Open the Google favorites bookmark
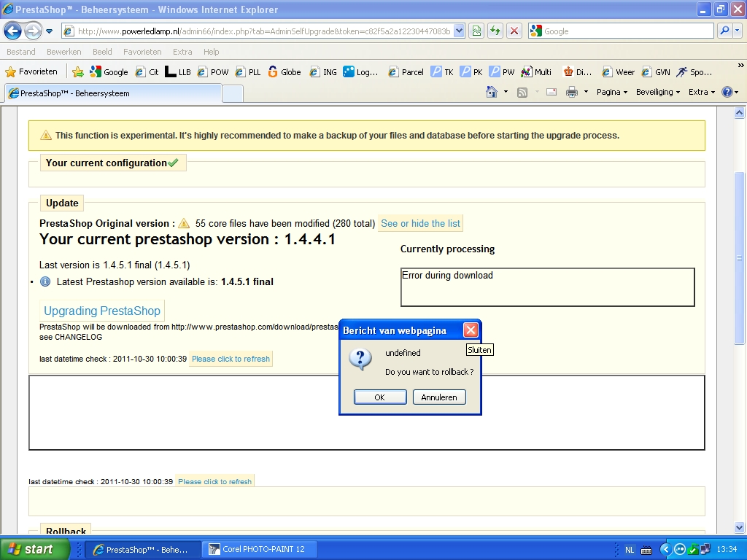 tap(109, 72)
